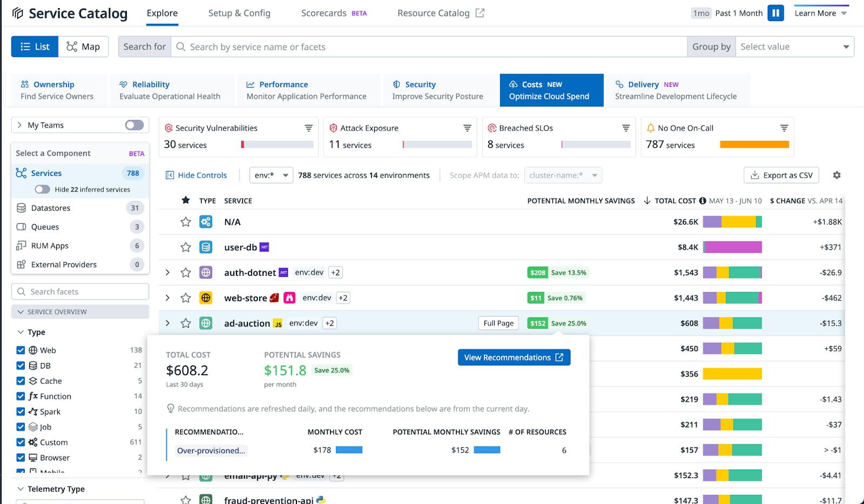Viewport: 864px width, 504px height.
Task: Open the Scorecards tab
Action: click(x=324, y=13)
